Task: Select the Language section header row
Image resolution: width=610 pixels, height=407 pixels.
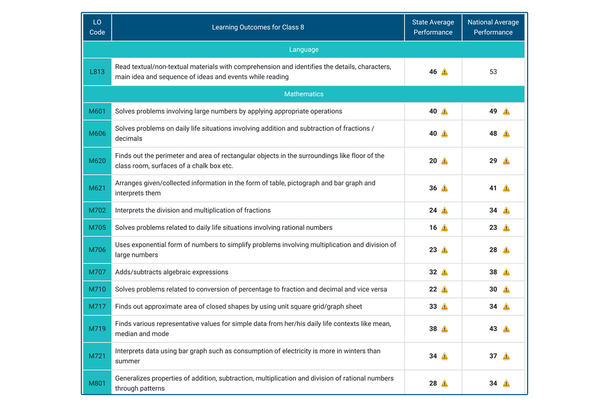Action: coord(304,48)
